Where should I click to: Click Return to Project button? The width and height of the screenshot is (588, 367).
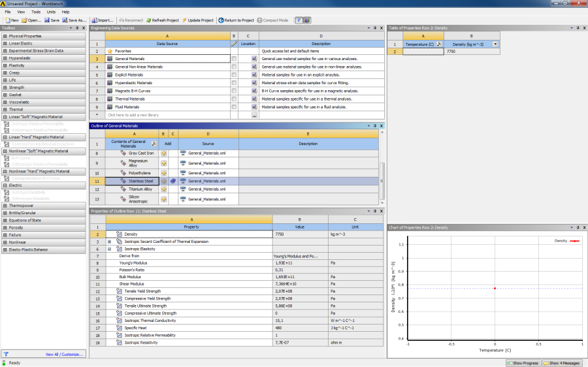click(x=236, y=20)
